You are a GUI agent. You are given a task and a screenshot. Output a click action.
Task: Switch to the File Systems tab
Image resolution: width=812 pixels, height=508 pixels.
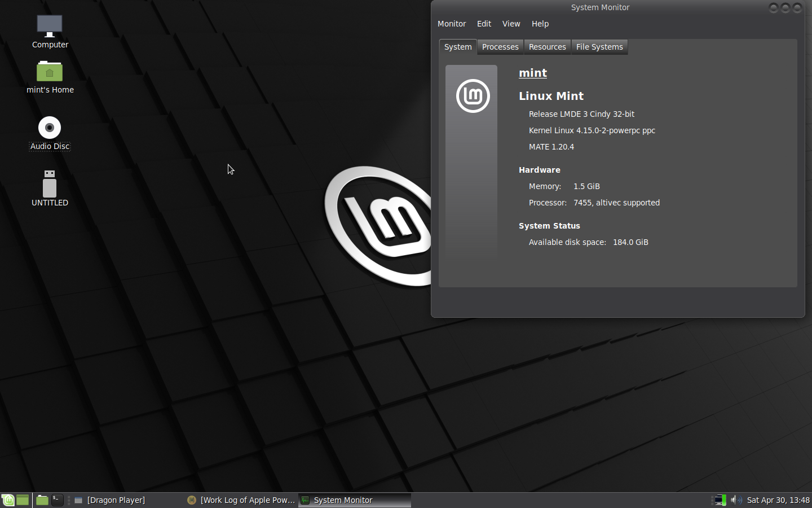[x=599, y=47]
